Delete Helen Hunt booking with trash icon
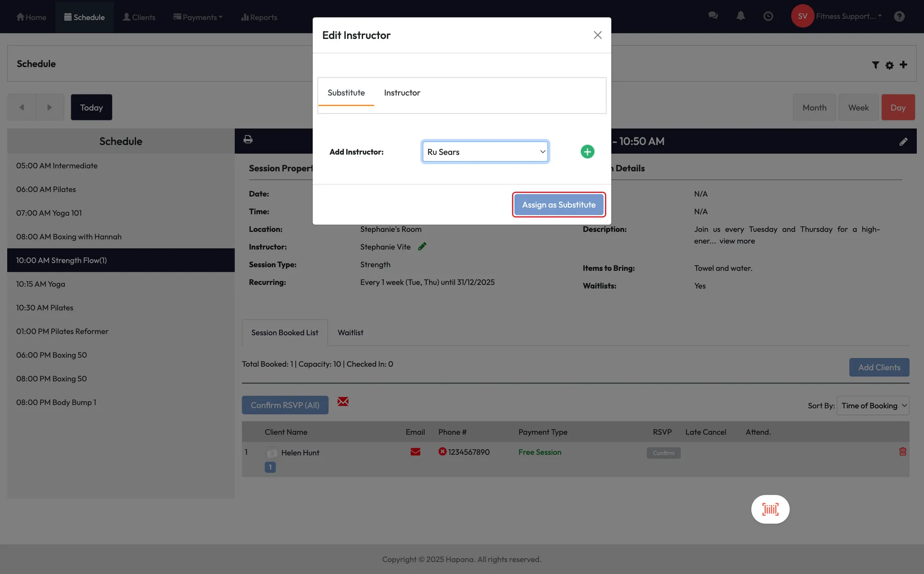The image size is (924, 574). (902, 451)
